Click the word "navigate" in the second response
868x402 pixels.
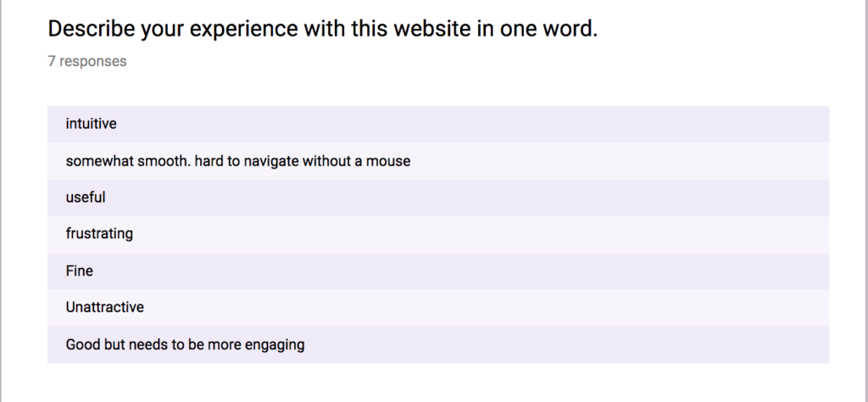point(271,162)
